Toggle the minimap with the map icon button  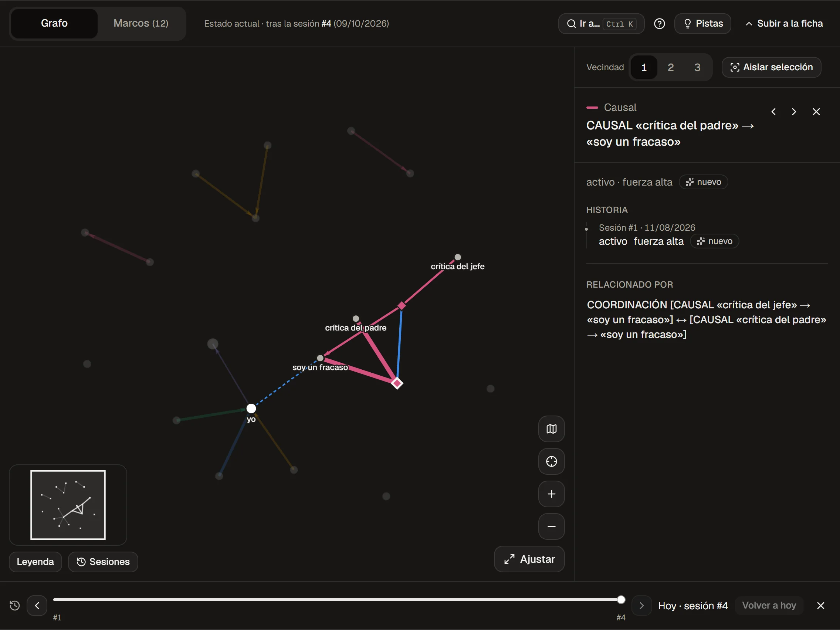coord(551,429)
